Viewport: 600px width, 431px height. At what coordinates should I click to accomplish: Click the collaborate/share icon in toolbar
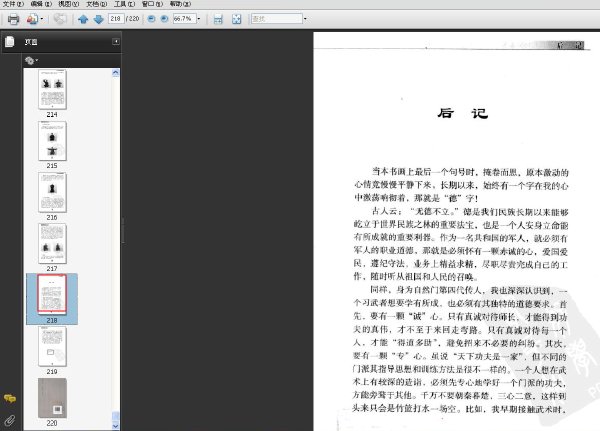click(x=32, y=19)
